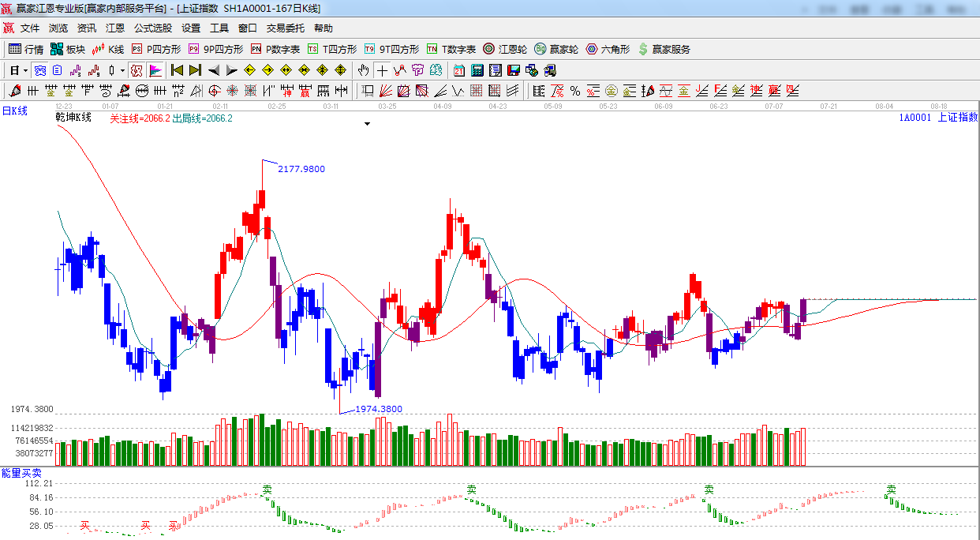
Task: Toggle the crosshair cursor mode
Action: (x=382, y=70)
